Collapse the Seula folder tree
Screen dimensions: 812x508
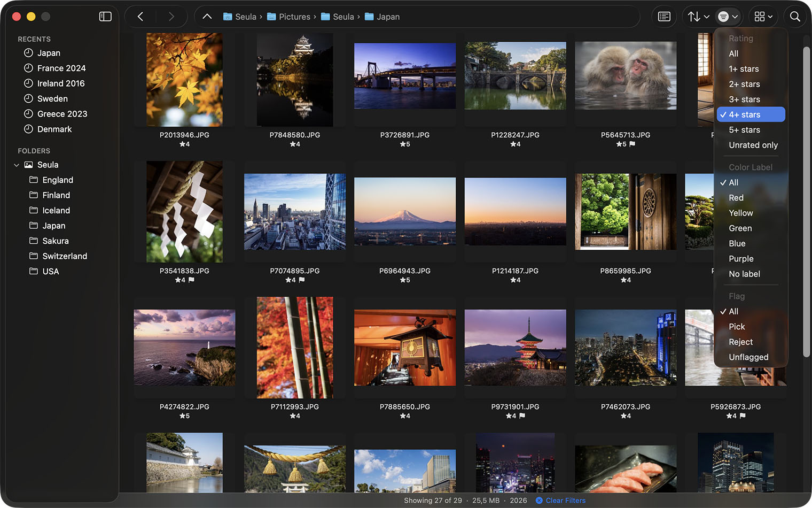point(17,165)
